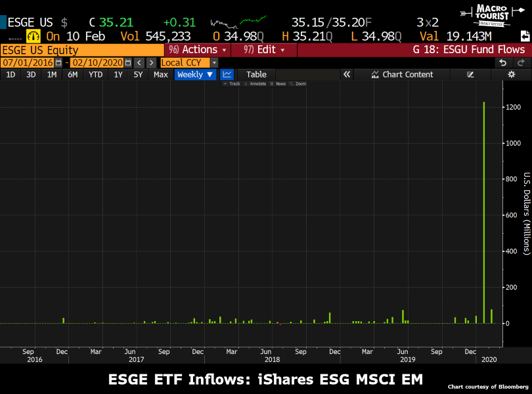Activate the Zoom tool

click(298, 83)
